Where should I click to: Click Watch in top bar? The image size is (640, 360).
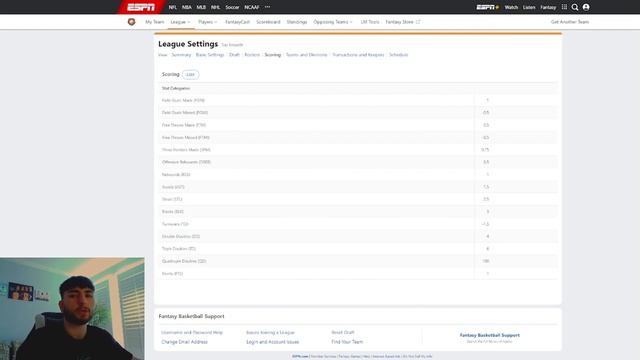(x=511, y=7)
